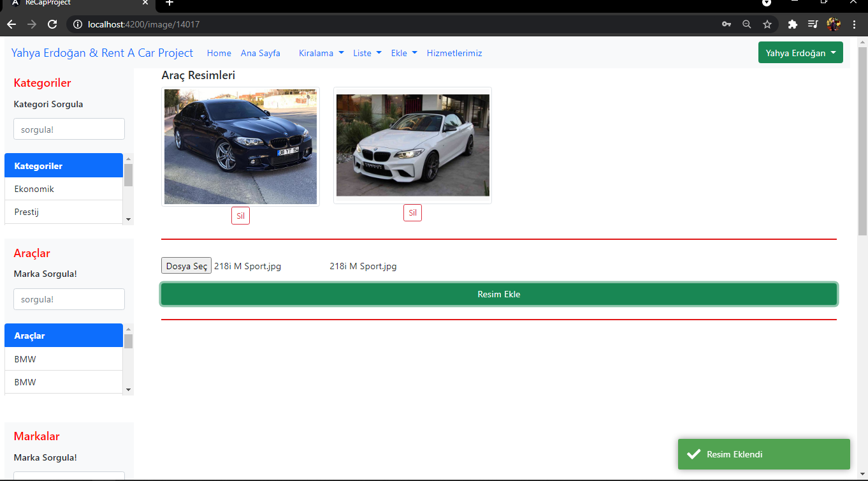
Task: Click the media controls playlist icon
Action: click(x=813, y=24)
